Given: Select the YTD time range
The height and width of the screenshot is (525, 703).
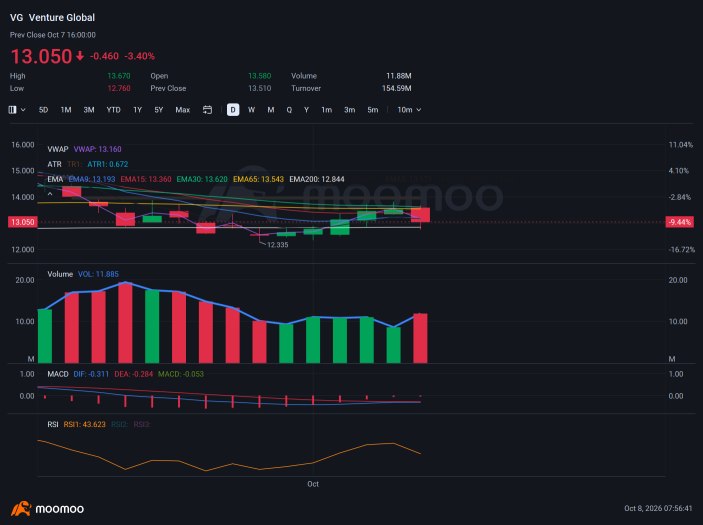Looking at the screenshot, I should point(113,110).
